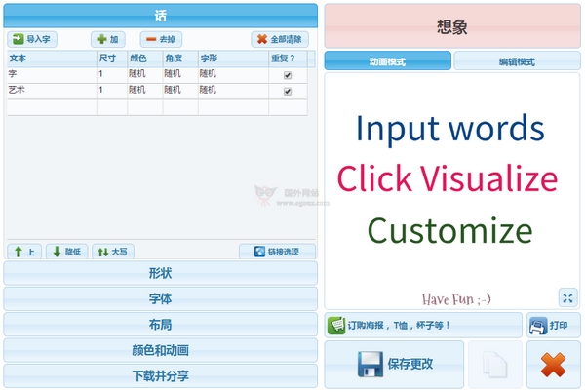Expand 颜色和动画 colors and animation section
This screenshot has height=392, width=585.
pos(161,350)
